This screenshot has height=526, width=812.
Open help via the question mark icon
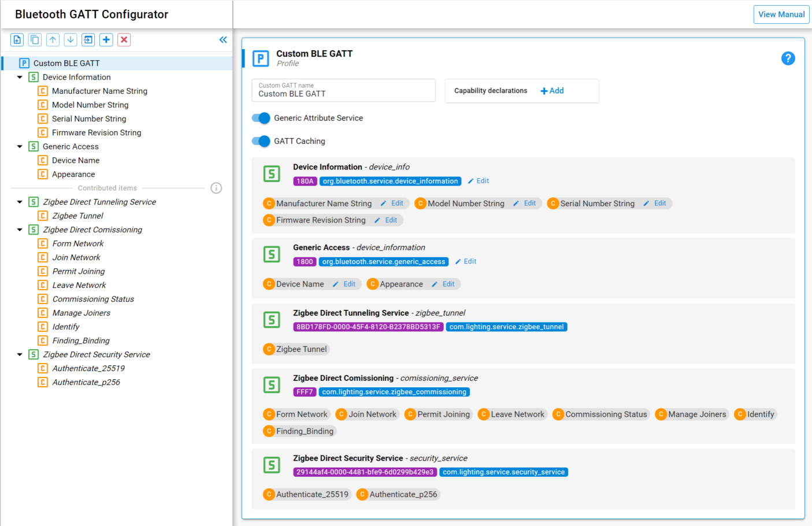(788, 58)
